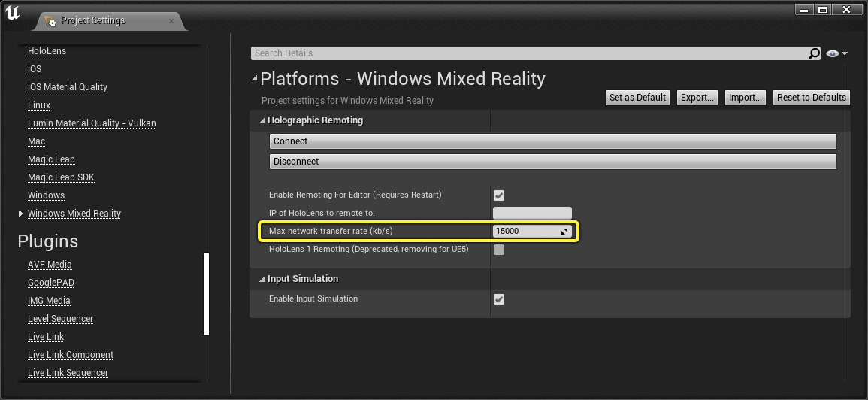Click the IP of HoloLens input field
The width and height of the screenshot is (868, 400).
[532, 214]
